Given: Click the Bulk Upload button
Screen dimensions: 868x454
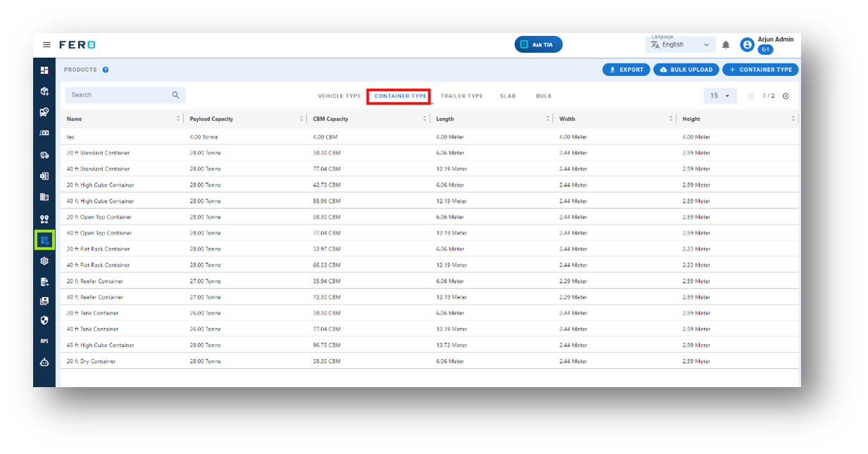Looking at the screenshot, I should (x=686, y=70).
